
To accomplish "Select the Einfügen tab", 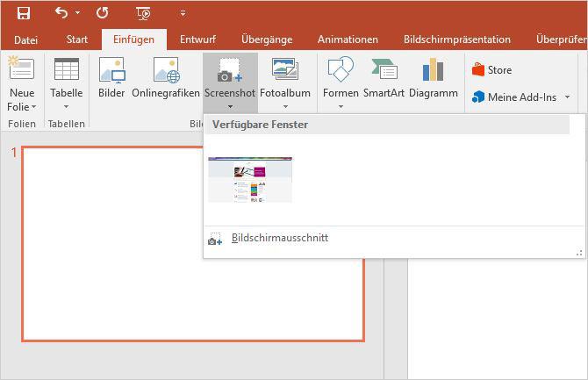I will click(x=134, y=39).
